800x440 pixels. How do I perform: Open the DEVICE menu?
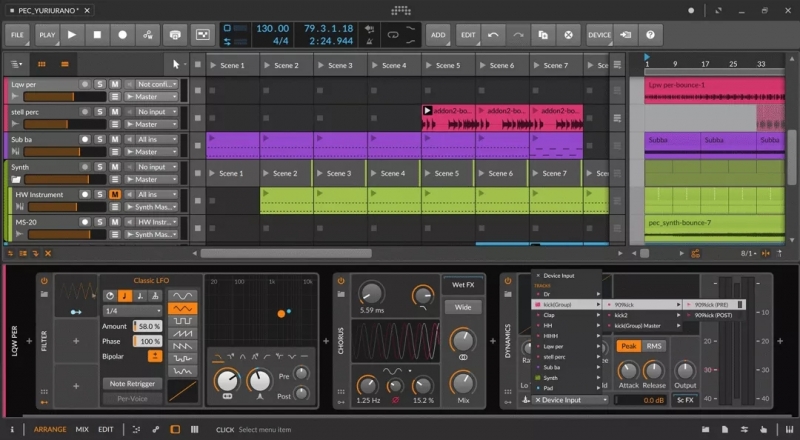599,35
